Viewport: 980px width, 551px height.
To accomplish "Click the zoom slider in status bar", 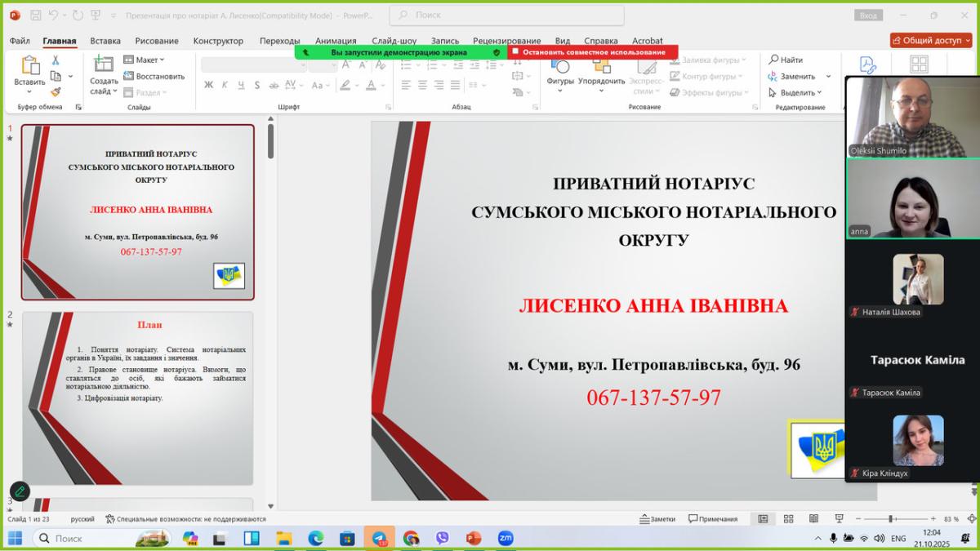I will point(890,519).
